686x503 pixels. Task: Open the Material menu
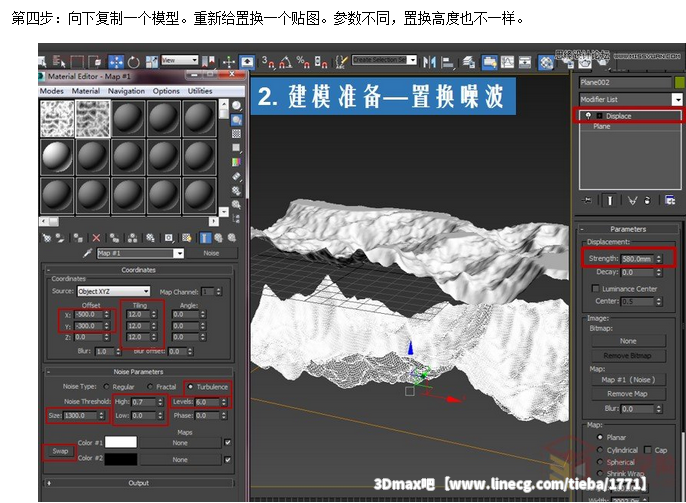pyautogui.click(x=85, y=91)
